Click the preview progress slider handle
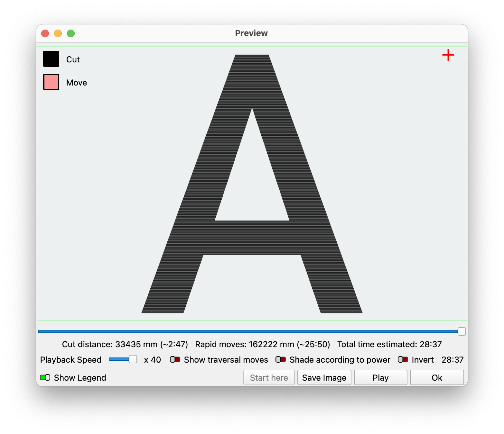This screenshot has height=434, width=504. click(462, 331)
